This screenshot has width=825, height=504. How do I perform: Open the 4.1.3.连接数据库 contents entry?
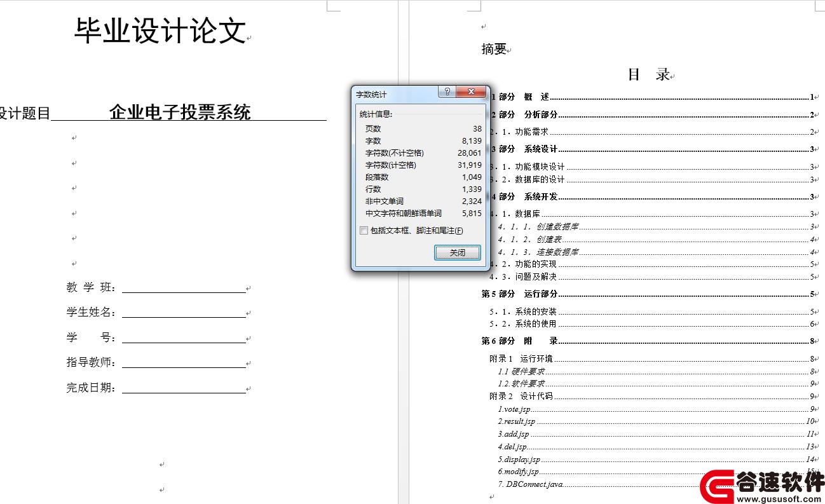pos(656,252)
